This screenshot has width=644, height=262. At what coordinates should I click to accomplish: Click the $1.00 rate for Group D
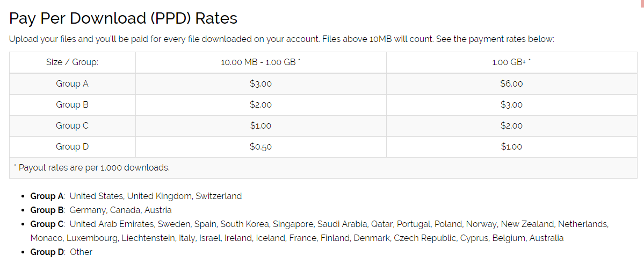coord(511,146)
